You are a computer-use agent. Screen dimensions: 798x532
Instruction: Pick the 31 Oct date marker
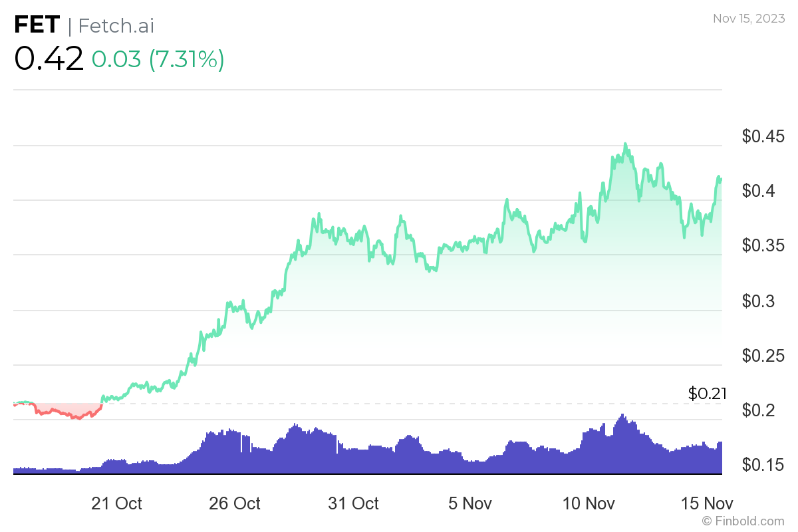pyautogui.click(x=353, y=503)
